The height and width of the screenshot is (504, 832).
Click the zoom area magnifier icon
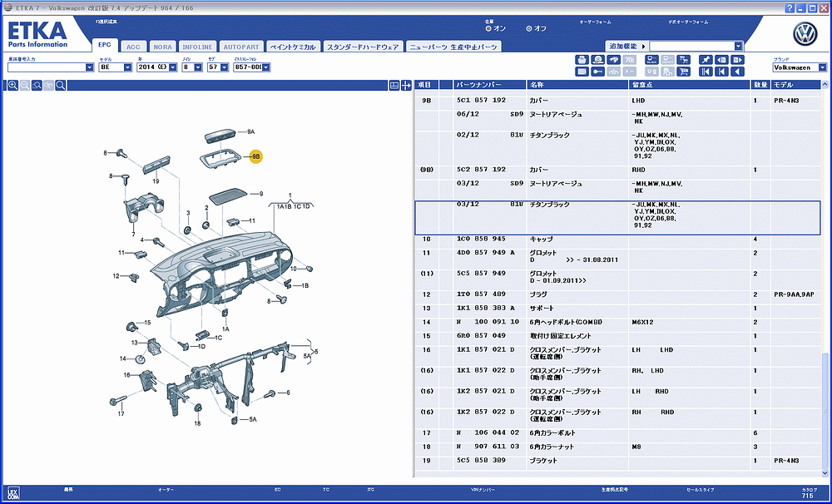tap(37, 86)
